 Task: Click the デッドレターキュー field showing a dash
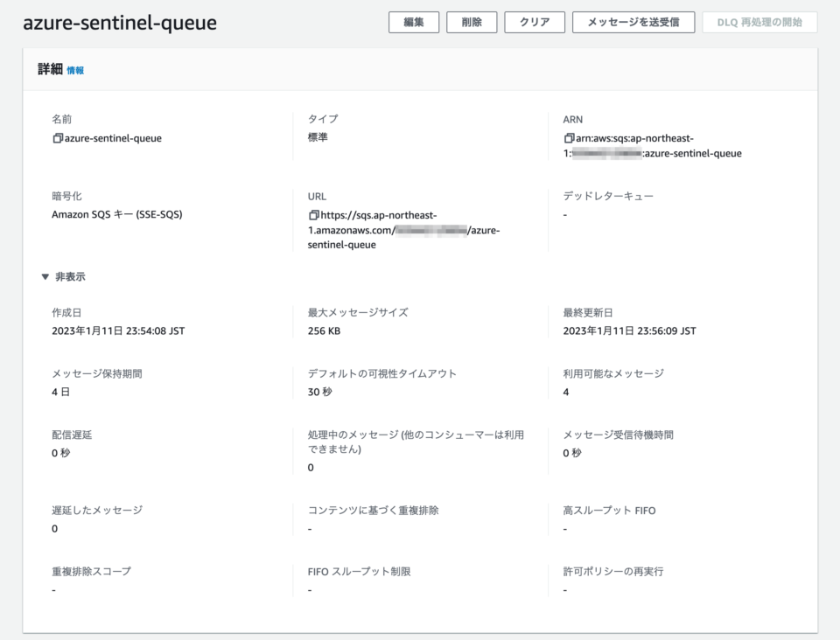(x=564, y=214)
